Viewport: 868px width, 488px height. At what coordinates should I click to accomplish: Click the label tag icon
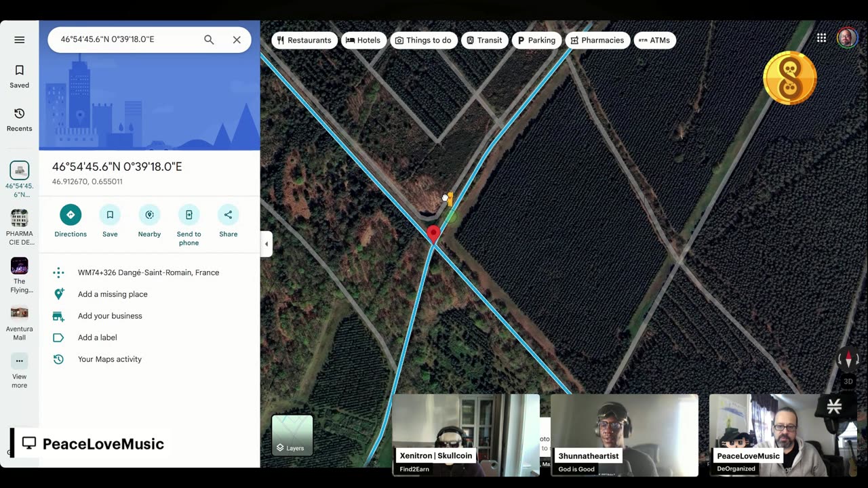tap(58, 338)
